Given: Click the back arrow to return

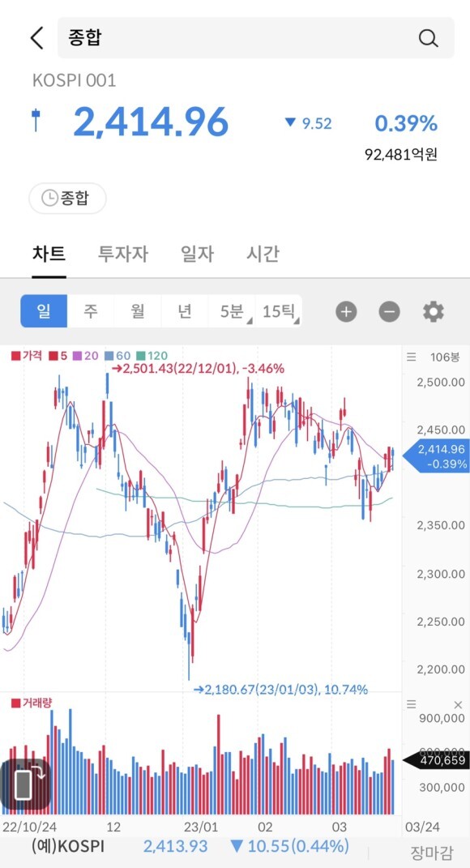Looking at the screenshot, I should (x=34, y=37).
